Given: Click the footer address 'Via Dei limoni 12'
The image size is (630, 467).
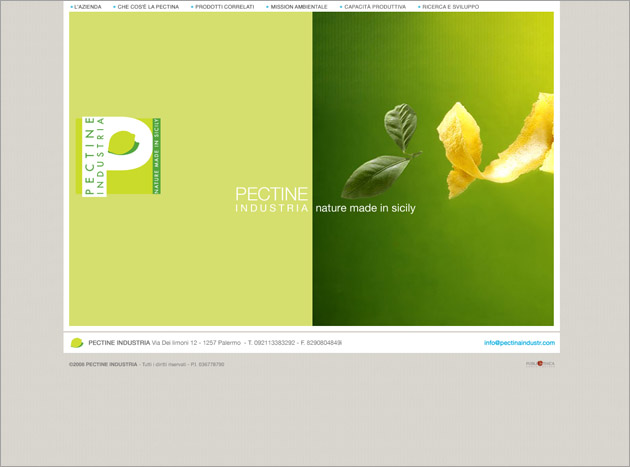Looking at the screenshot, I should pyautogui.click(x=174, y=343).
